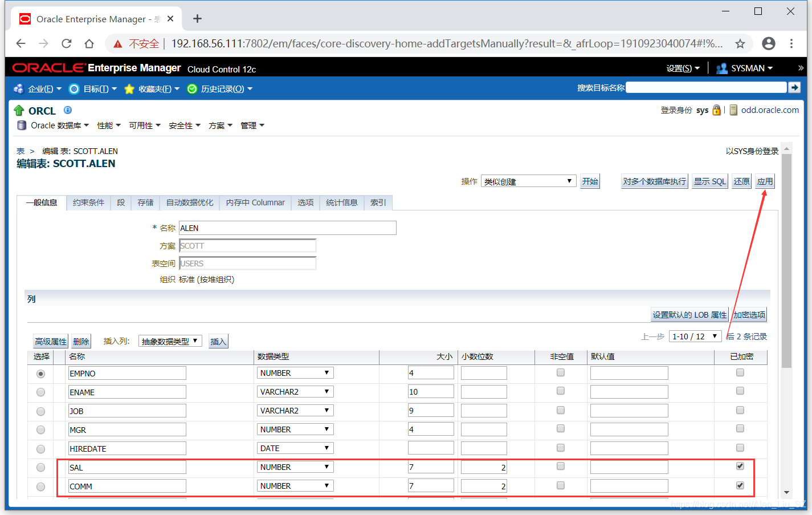
Task: Reload the page with refresh icon
Action: [67, 43]
